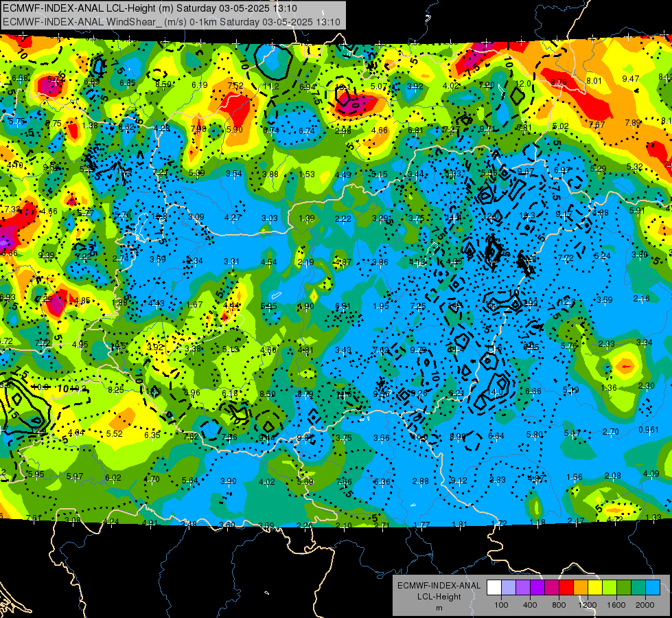Click the legend tick label 100

(501, 605)
